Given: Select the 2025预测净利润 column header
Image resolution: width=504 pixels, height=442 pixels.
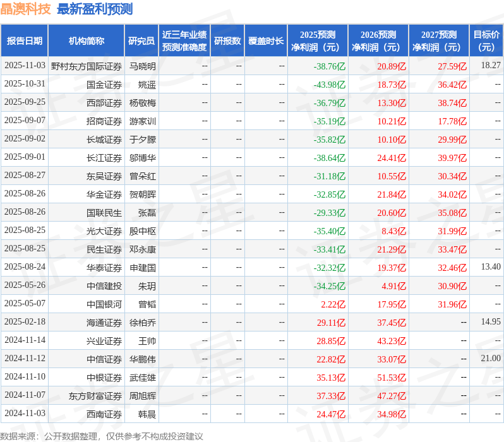Looking at the screenshot, I should coord(317,41).
